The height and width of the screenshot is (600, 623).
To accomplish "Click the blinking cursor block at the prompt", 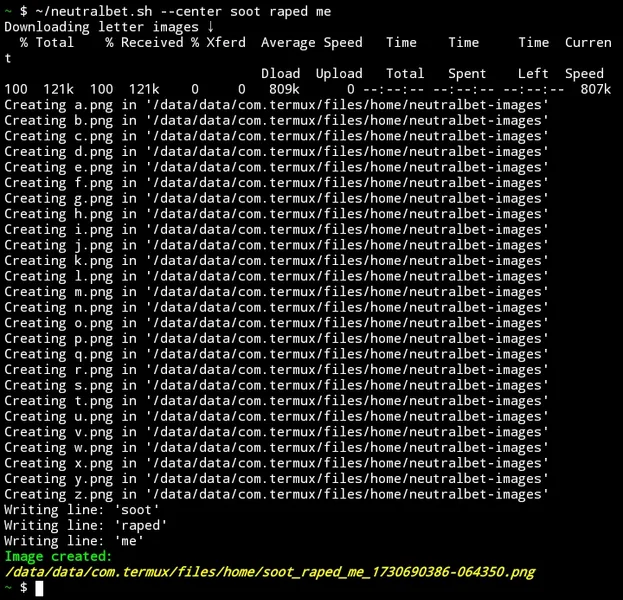I will tap(39, 588).
